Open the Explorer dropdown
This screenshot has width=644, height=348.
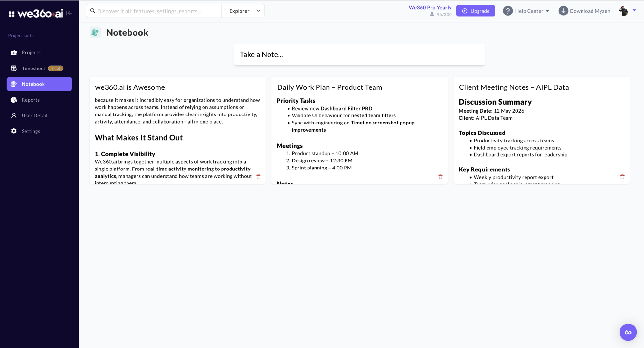click(x=243, y=11)
